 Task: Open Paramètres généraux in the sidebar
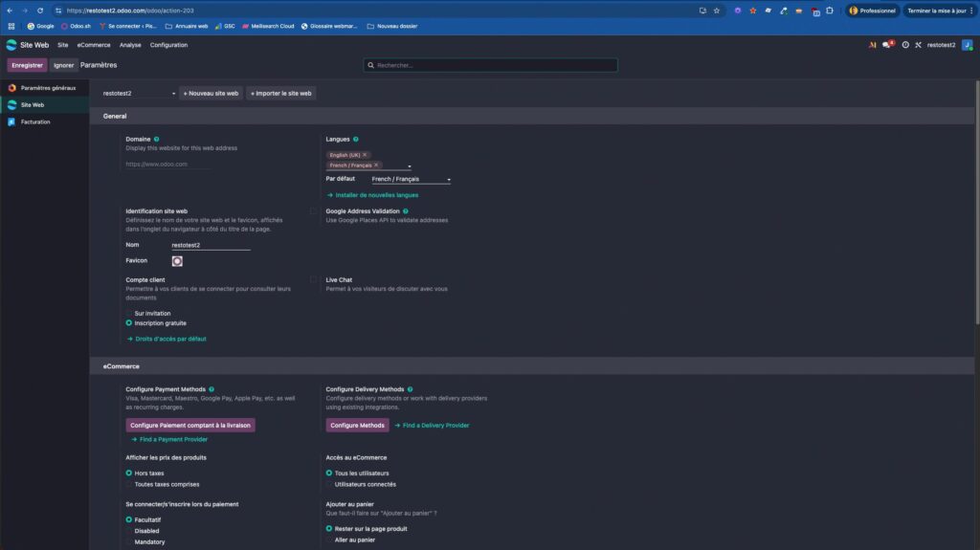click(44, 88)
